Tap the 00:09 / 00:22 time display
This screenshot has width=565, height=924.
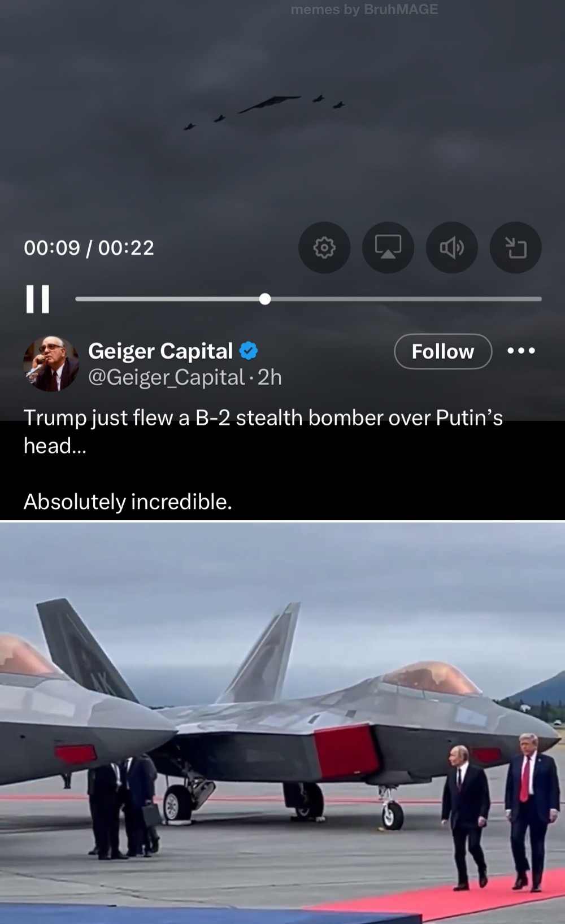89,247
